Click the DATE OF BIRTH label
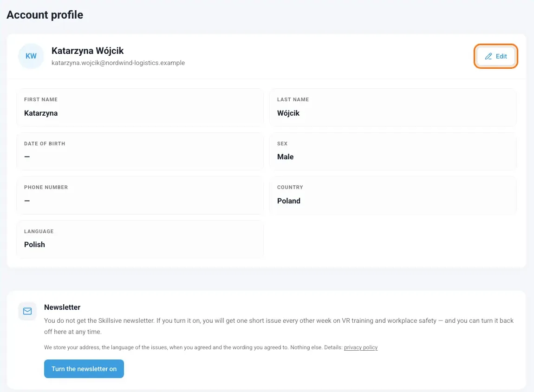 (45, 144)
